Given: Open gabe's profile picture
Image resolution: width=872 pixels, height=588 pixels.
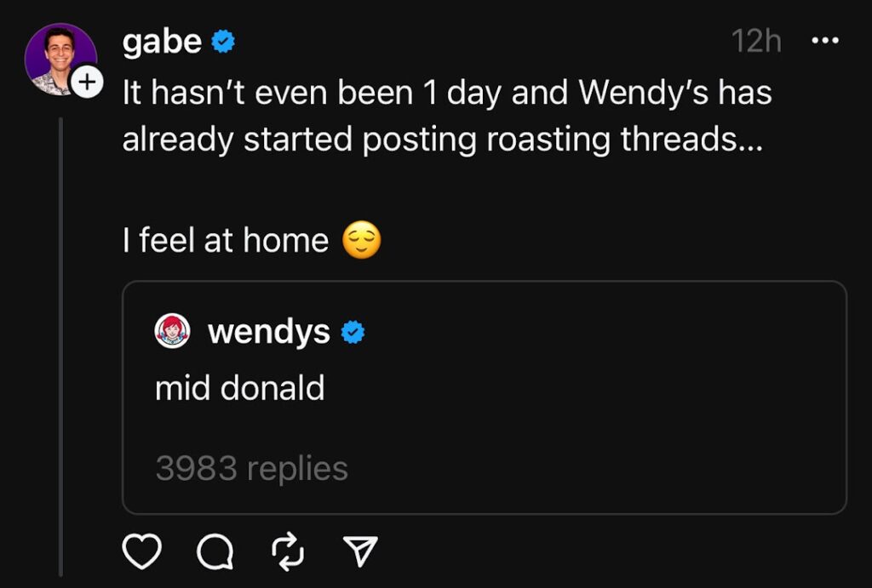Looking at the screenshot, I should point(60,58).
